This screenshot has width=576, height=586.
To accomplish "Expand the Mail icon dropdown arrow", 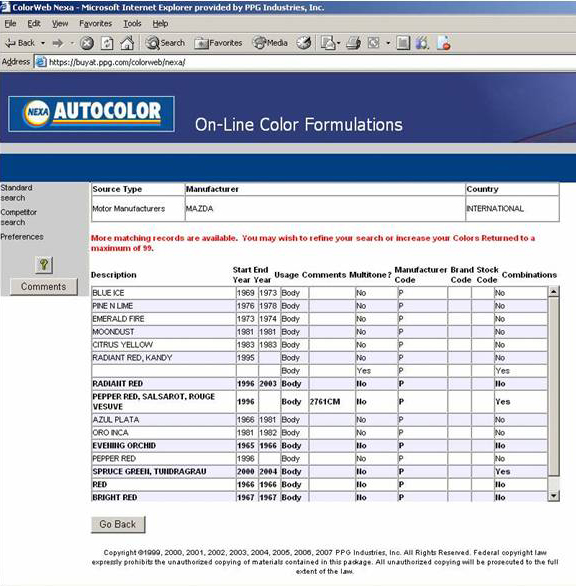I will 338,43.
